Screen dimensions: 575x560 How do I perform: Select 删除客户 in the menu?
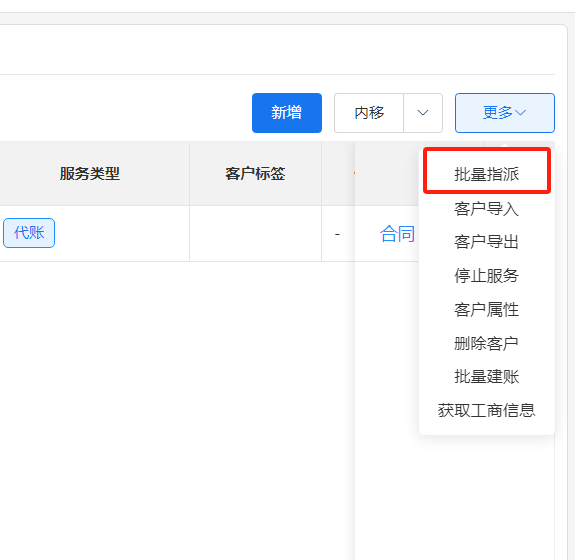(487, 343)
